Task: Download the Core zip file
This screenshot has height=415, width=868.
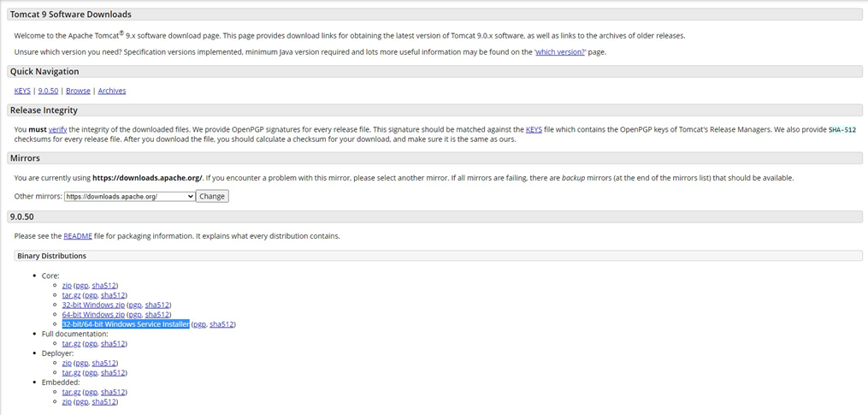Action: coord(67,286)
